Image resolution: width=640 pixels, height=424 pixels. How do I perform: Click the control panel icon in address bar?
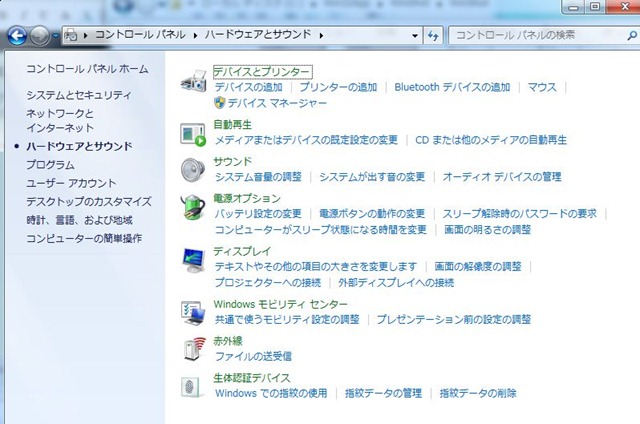pyautogui.click(x=71, y=36)
